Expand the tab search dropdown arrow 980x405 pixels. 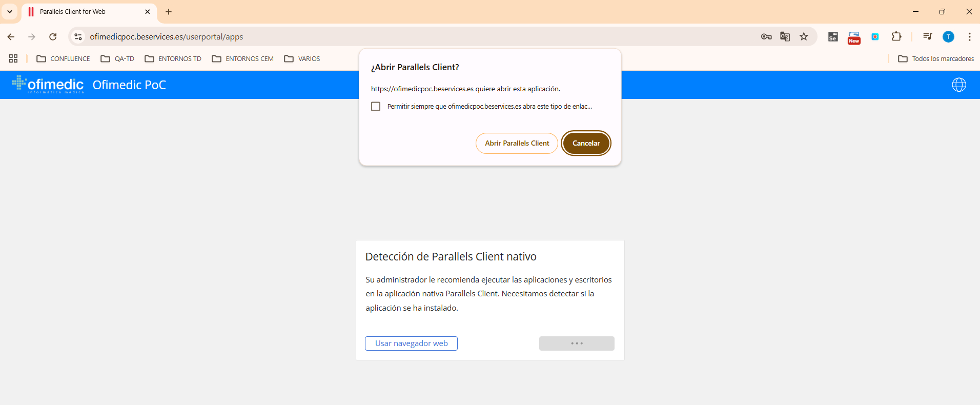(x=10, y=11)
